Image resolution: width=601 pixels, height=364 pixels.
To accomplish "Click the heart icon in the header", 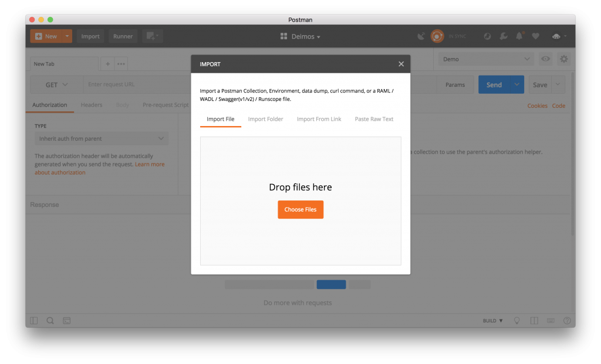I will [535, 36].
